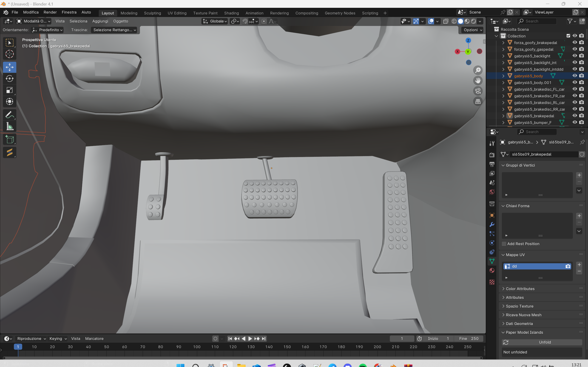Activate the Add Cube tool

(x=9, y=140)
